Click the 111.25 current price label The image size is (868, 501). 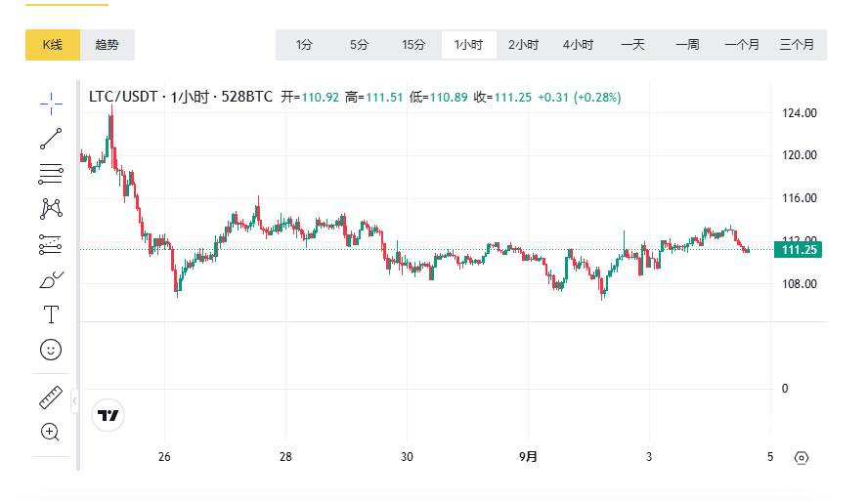[800, 250]
